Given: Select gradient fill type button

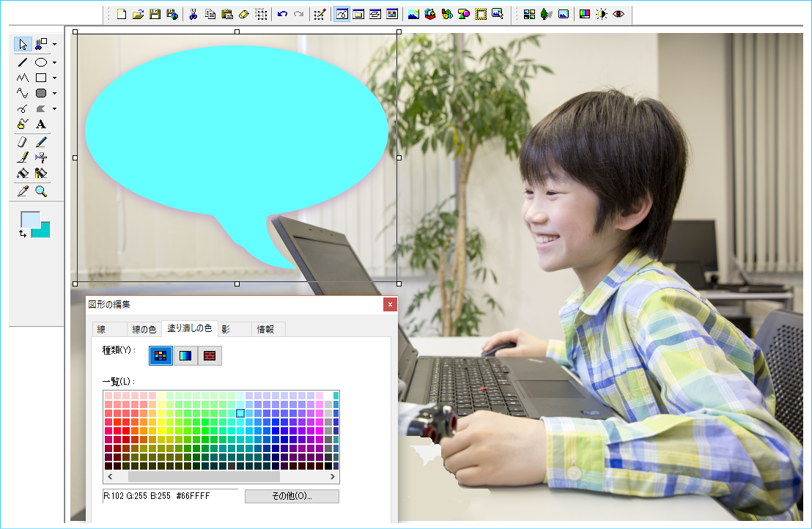Looking at the screenshot, I should (185, 355).
